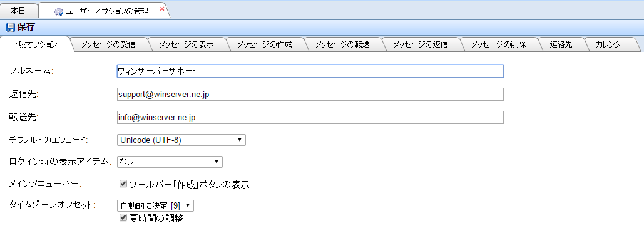Click the フルネーム input field
Screen dimensions: 644x238
click(x=310, y=71)
